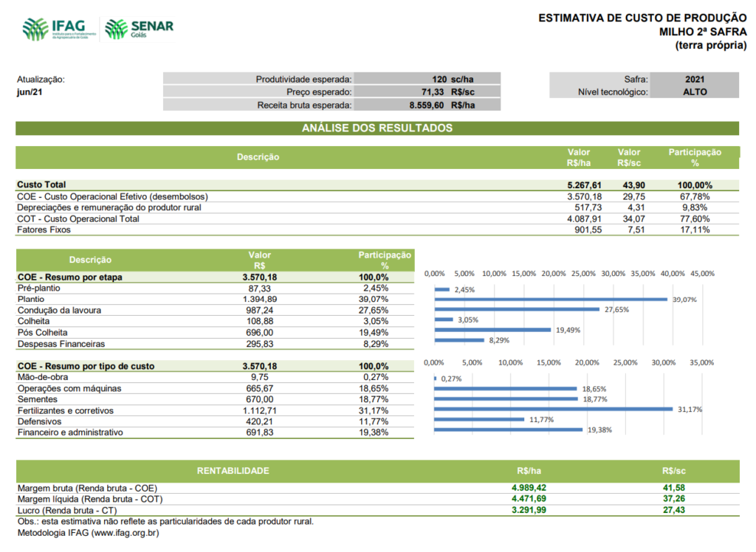Viewport: 756px width, 552px height.
Task: Click the SENAR Goiás logo
Action: pos(140,30)
